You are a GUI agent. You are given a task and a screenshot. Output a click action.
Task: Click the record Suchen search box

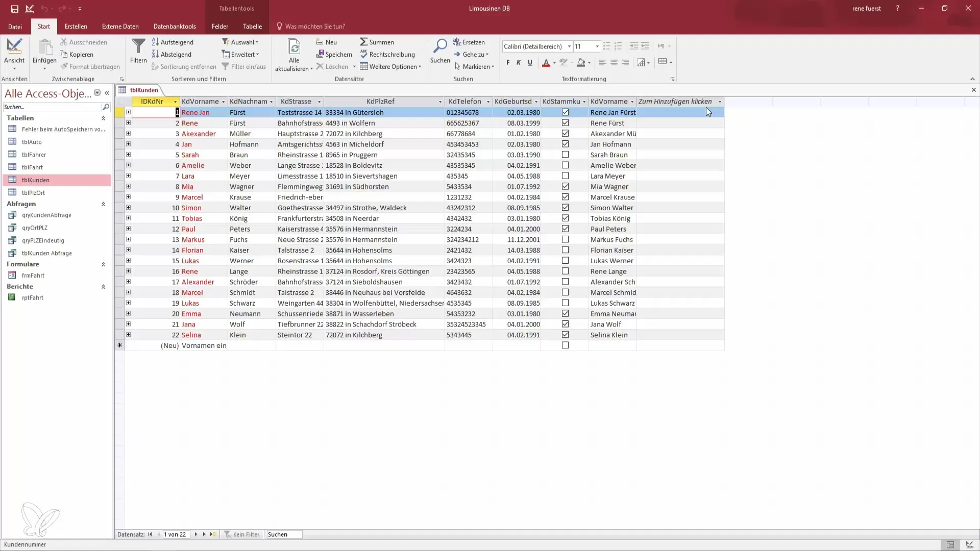tap(284, 535)
